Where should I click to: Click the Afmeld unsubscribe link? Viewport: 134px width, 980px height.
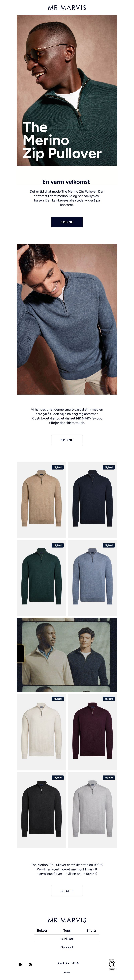[x=67, y=972]
